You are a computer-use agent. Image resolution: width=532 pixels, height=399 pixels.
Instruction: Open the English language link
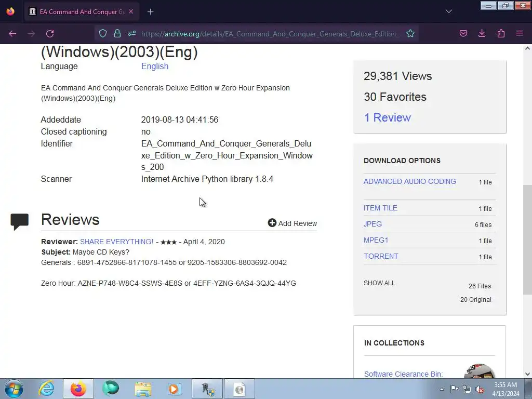(x=155, y=66)
